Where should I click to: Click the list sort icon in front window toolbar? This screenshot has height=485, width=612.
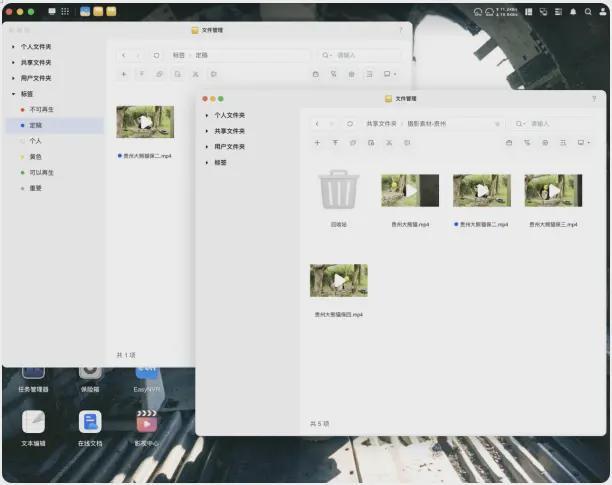click(563, 143)
